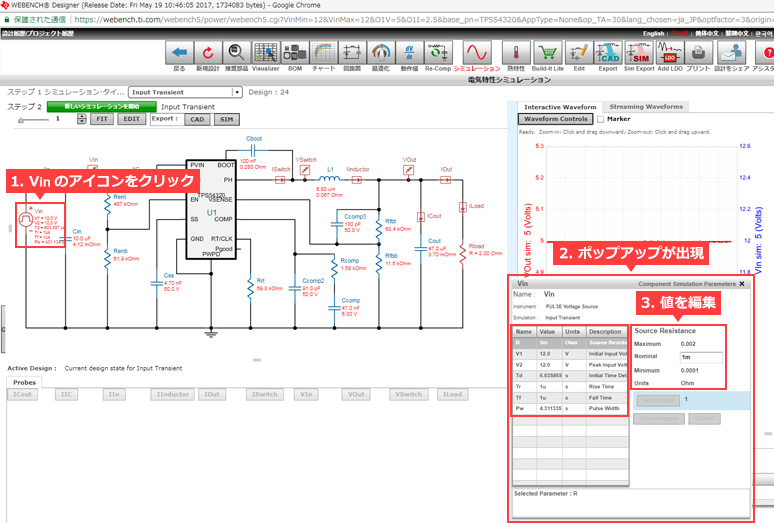Viewport: 774px width, 523px height.
Task: Select the Td row in parameter table
Action: (x=570, y=375)
